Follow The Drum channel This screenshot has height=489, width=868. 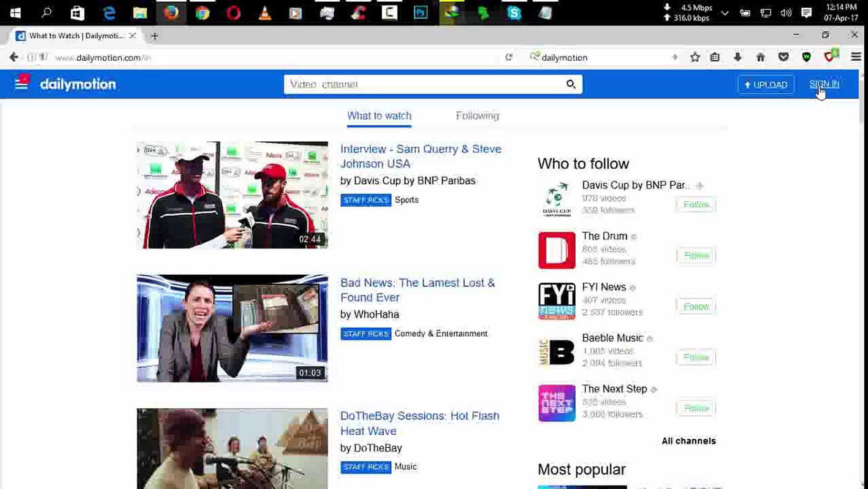[x=696, y=255]
